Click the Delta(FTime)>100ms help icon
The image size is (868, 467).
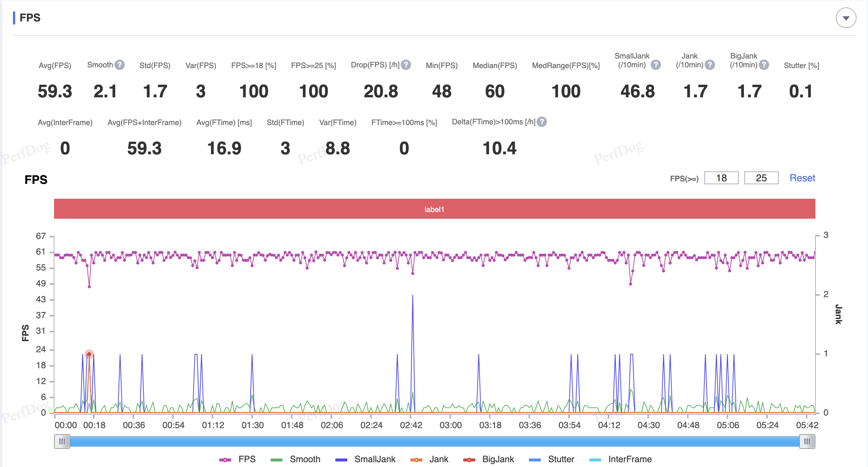(x=542, y=122)
